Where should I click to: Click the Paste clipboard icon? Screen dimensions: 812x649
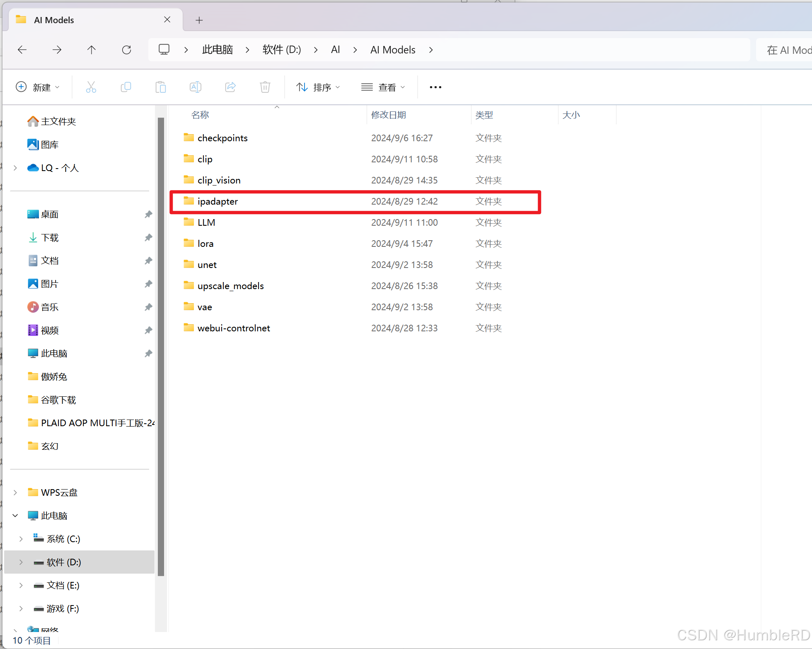(161, 87)
